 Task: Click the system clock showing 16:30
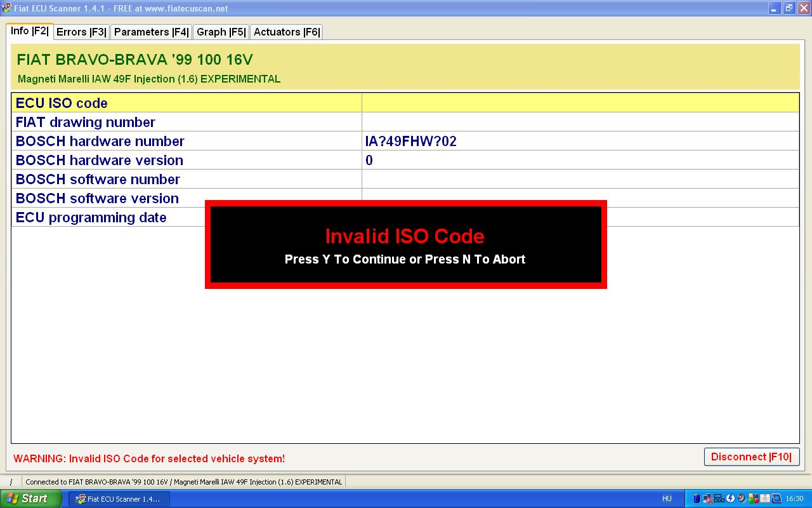pos(794,499)
